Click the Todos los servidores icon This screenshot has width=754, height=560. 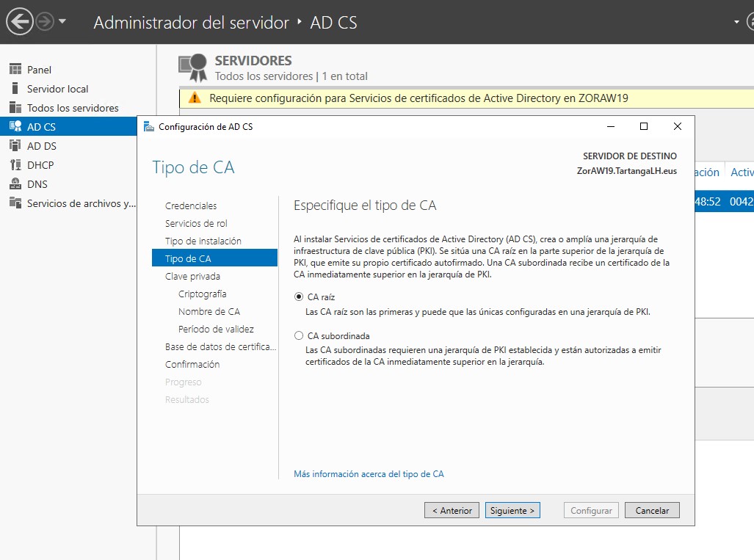[15, 108]
